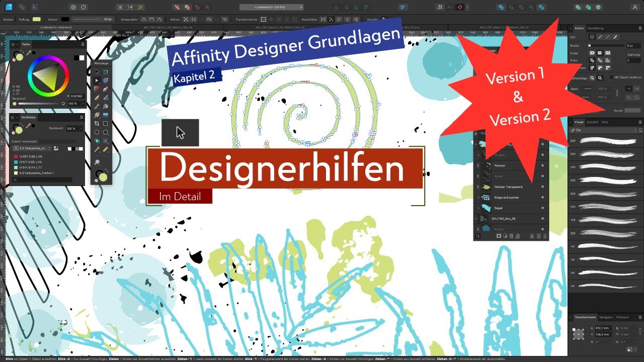
Task: Toggle visibility of SKU1167_Mix_06 layer
Action: [x=542, y=219]
